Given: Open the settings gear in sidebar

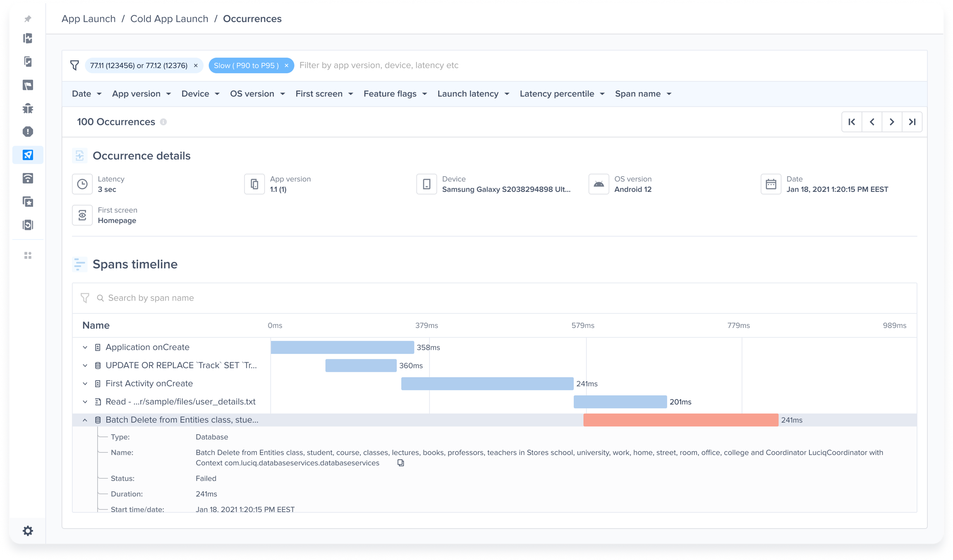Looking at the screenshot, I should pos(28,531).
